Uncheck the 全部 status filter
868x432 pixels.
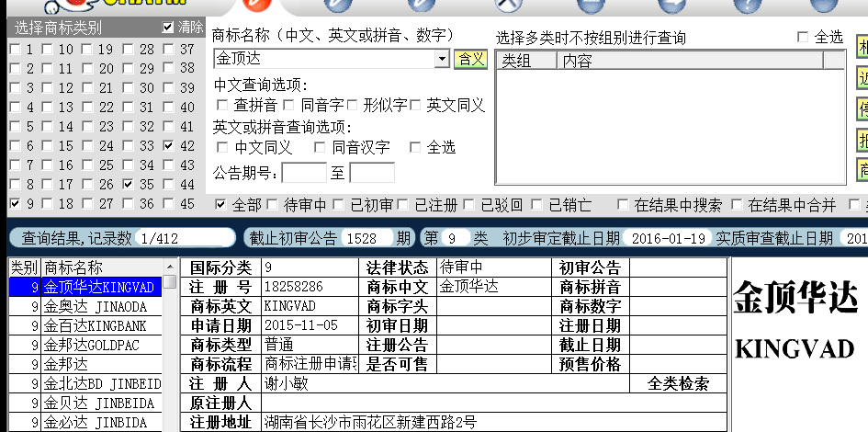220,205
